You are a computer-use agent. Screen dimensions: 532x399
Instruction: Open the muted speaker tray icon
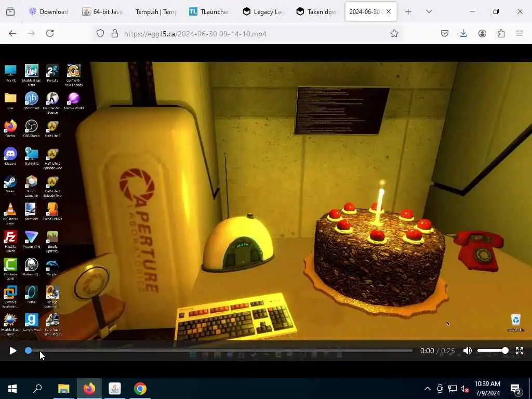point(465,389)
